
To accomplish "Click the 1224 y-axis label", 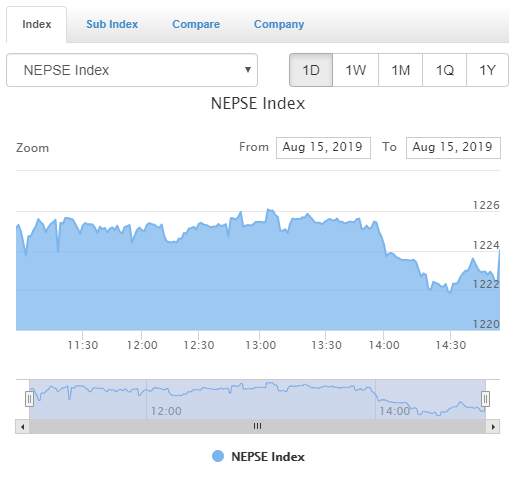I will [x=486, y=245].
